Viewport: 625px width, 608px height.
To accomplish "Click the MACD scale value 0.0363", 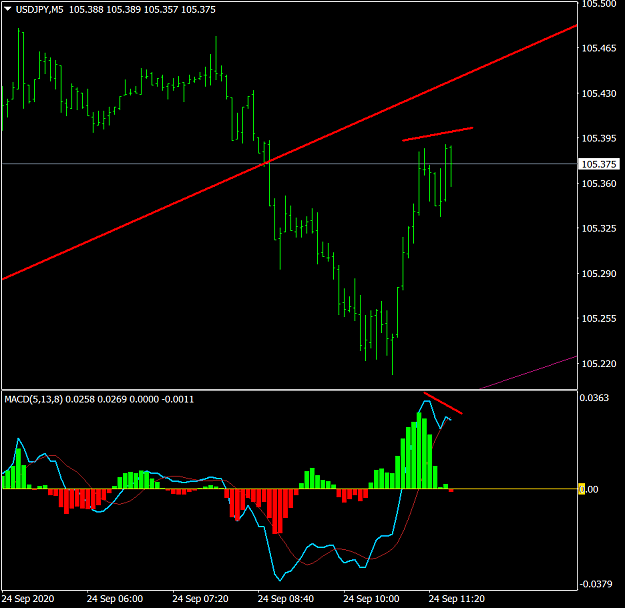I will 594,398.
